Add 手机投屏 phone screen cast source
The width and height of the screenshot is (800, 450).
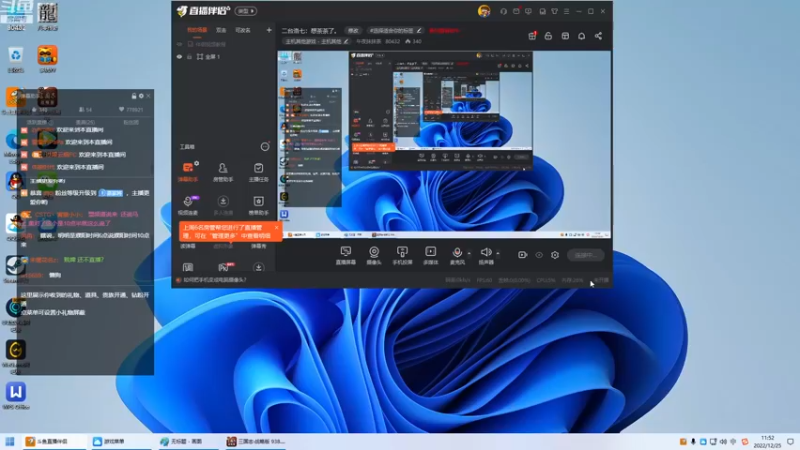[402, 255]
